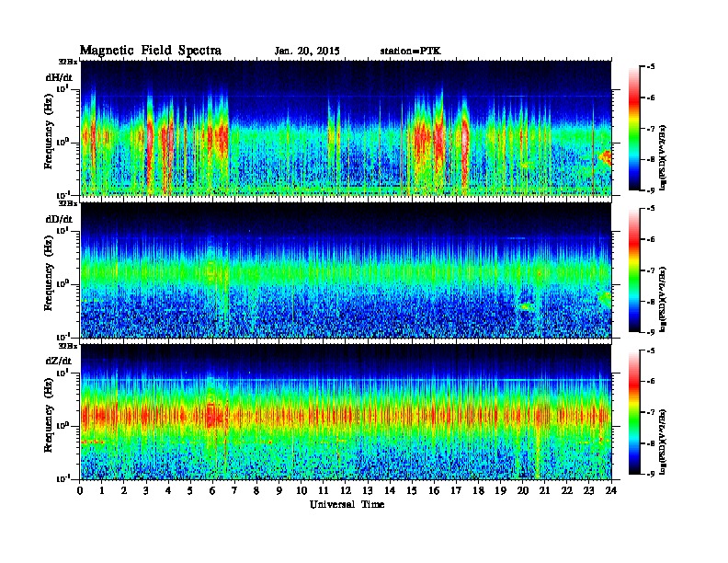
Task: Click hour 23 on Universal Time axis
Action: 588,491
